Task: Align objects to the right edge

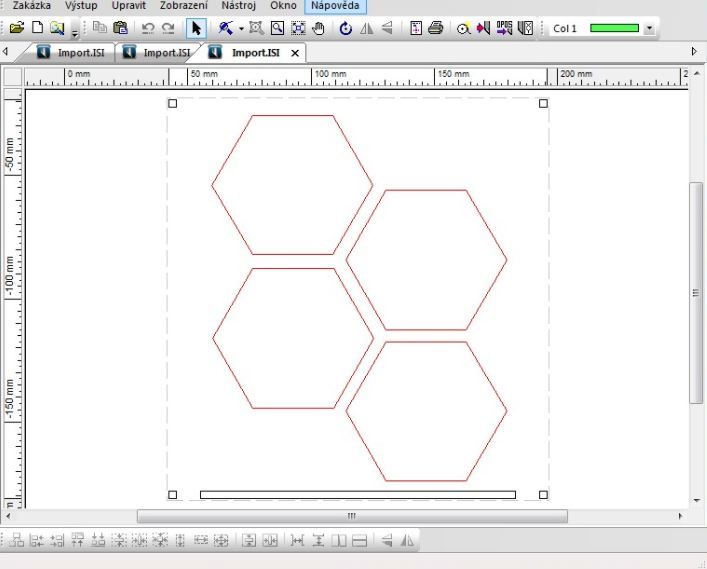Action: pyautogui.click(x=57, y=540)
